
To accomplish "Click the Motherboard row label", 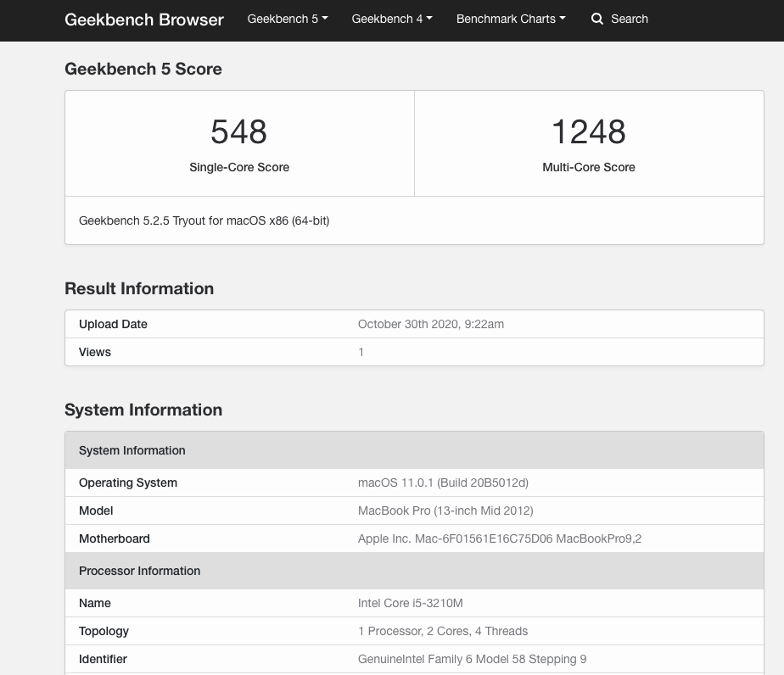I will pos(115,538).
